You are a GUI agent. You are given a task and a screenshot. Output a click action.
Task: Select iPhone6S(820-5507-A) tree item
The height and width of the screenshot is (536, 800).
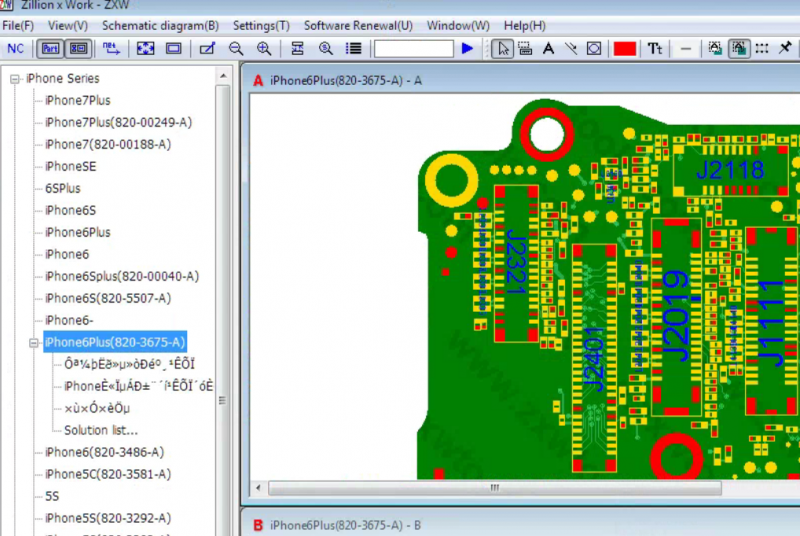(108, 298)
